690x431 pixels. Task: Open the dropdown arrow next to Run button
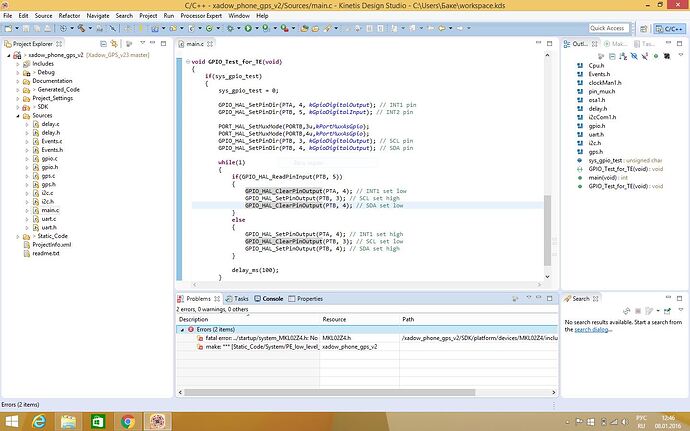(257, 28)
